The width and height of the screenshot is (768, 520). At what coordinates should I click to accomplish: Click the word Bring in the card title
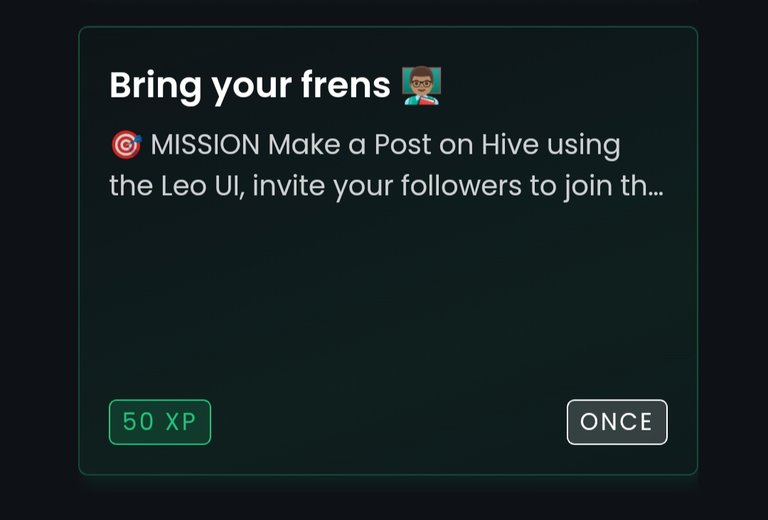[155, 87]
